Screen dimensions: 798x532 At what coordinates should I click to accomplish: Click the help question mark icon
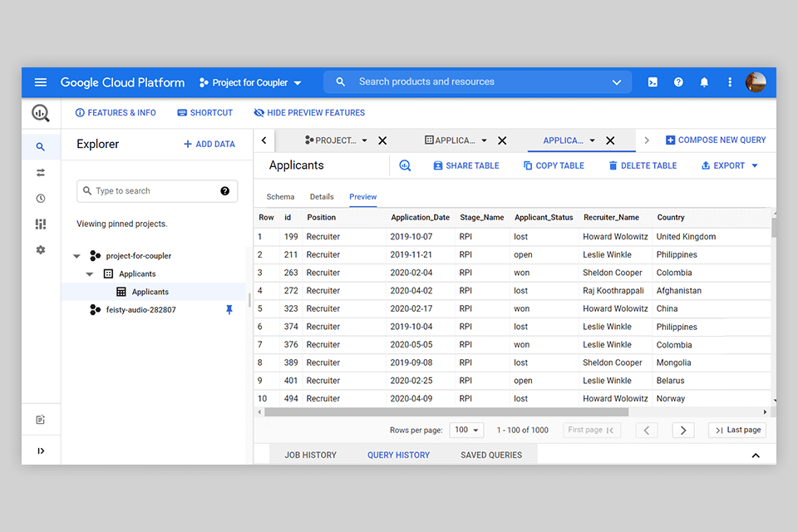point(678,82)
